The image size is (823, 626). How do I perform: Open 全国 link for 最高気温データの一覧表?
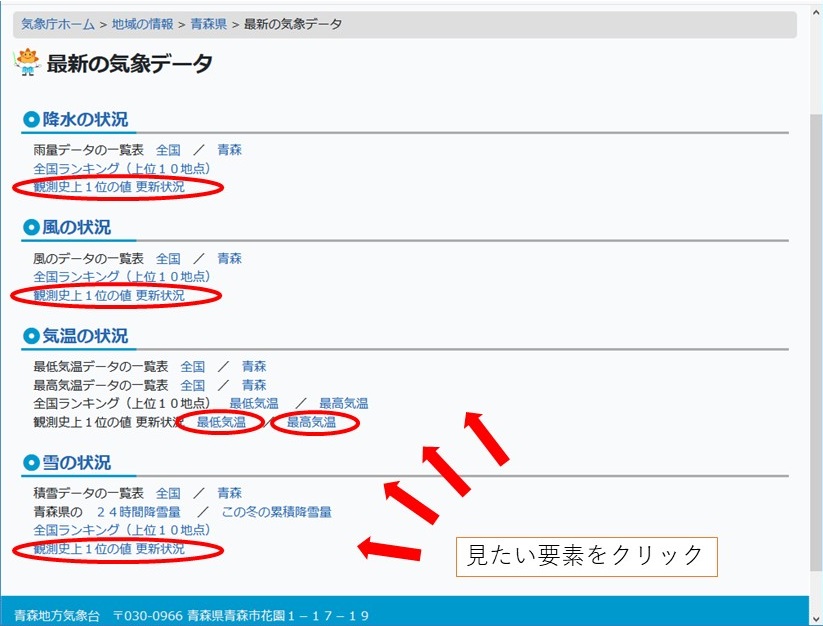tap(193, 385)
